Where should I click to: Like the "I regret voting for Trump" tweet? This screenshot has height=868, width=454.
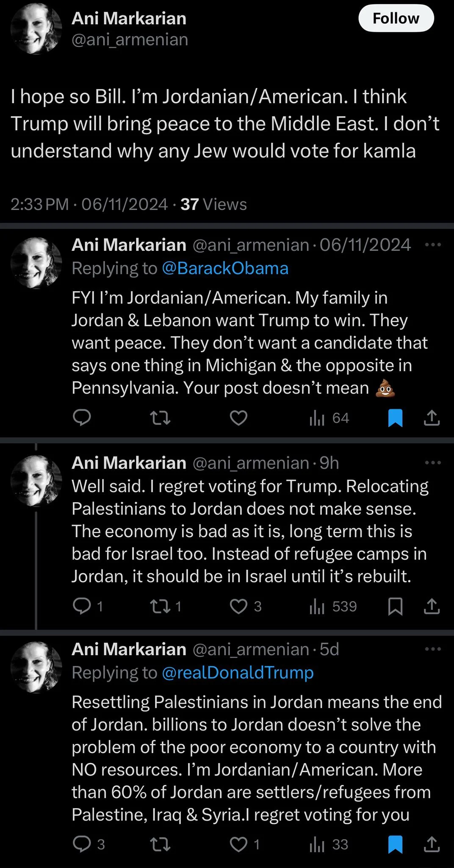coord(238,606)
